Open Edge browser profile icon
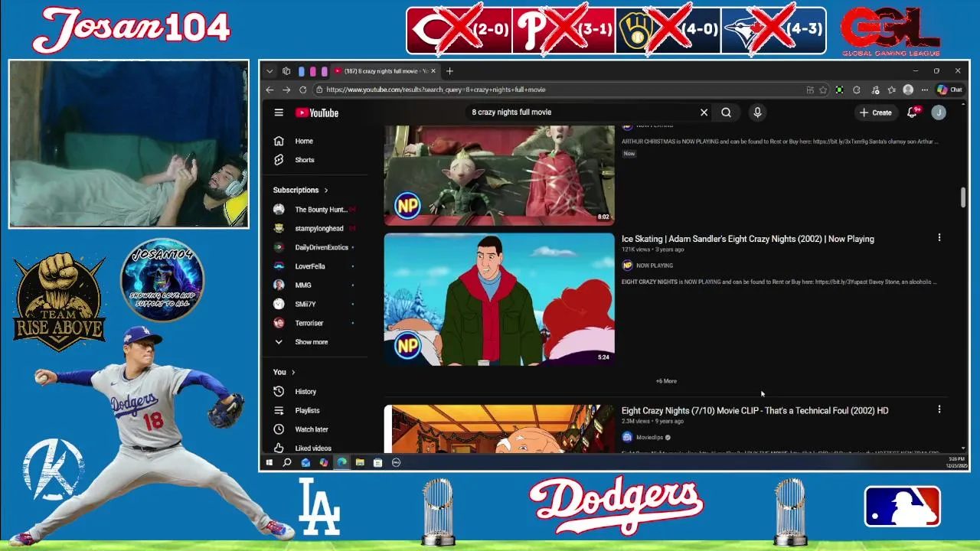Viewport: 980px width, 551px height. 908,90
